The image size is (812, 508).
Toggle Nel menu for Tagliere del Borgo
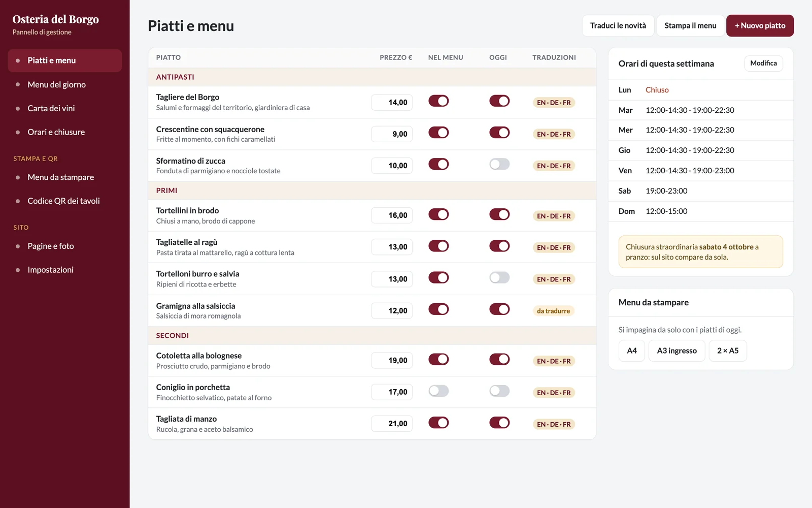[438, 101]
